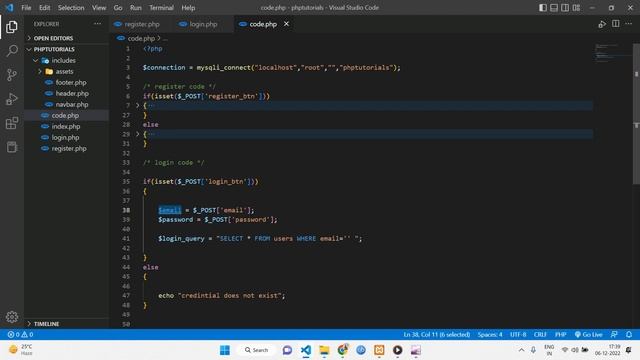640x360 pixels.
Task: Open the Edit menu
Action: point(44,7)
